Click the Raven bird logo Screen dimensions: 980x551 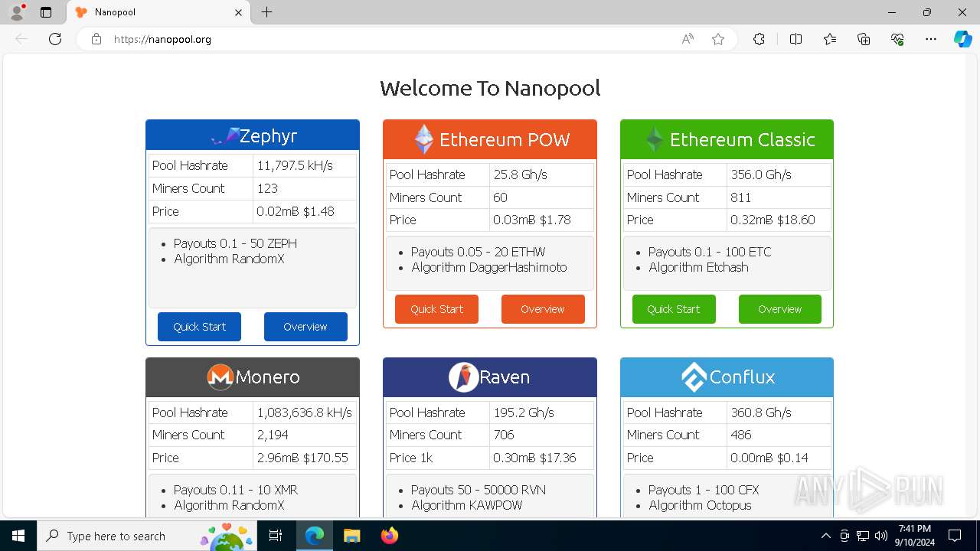point(463,377)
